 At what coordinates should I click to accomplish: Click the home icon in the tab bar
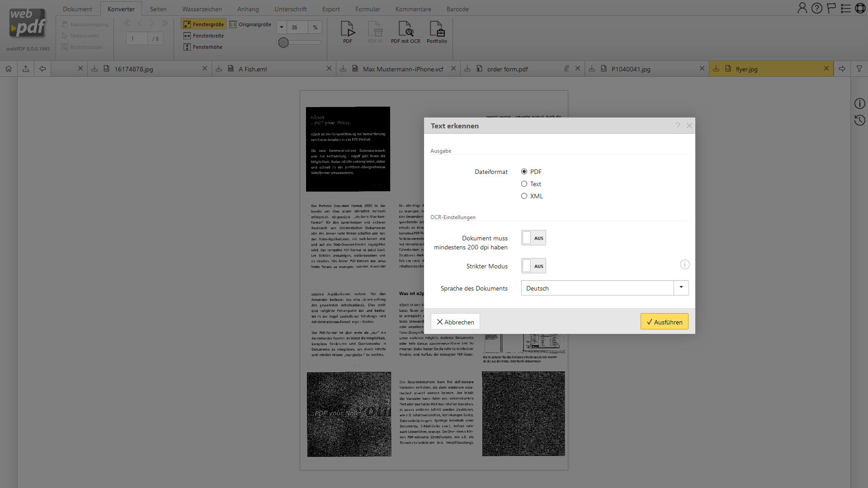(x=9, y=69)
